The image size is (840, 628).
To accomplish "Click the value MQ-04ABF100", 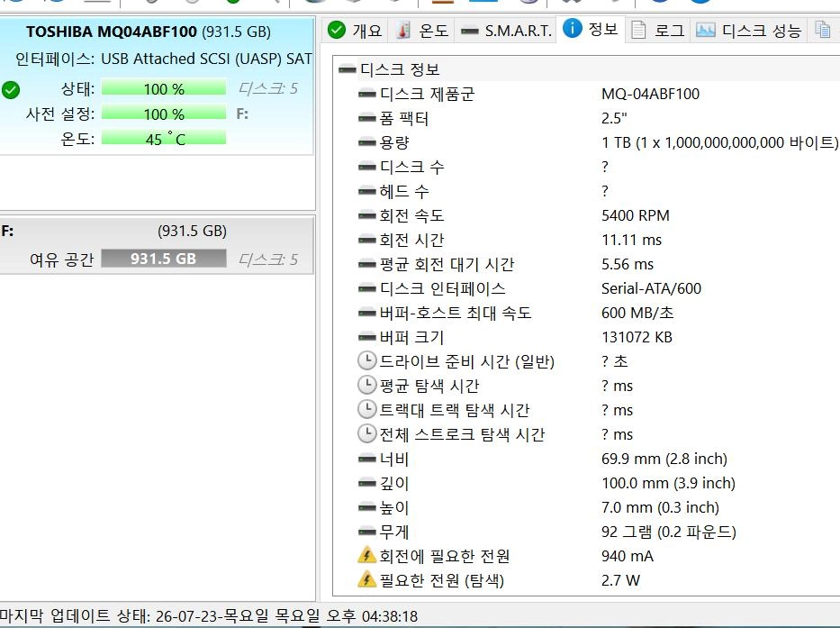I will point(650,94).
